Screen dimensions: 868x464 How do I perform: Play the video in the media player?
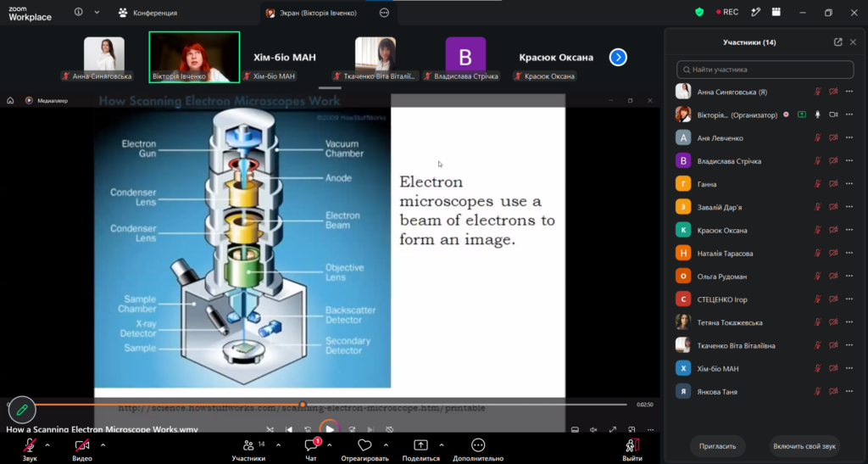coord(330,429)
